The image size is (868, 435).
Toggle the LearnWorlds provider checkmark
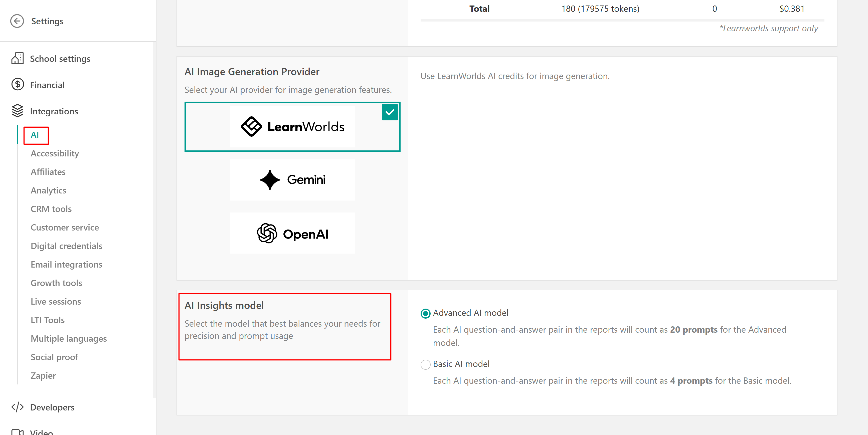coord(390,112)
